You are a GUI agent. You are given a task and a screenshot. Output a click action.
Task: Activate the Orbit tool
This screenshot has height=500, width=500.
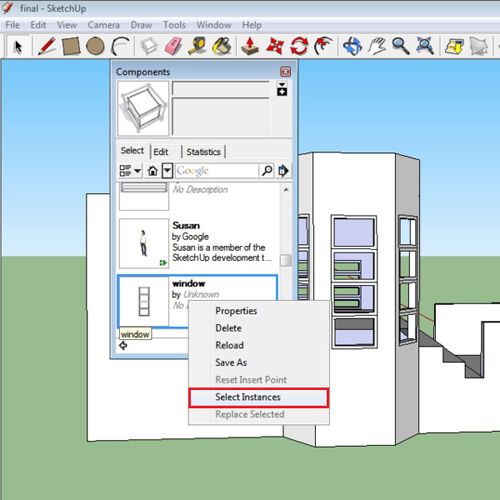point(352,46)
